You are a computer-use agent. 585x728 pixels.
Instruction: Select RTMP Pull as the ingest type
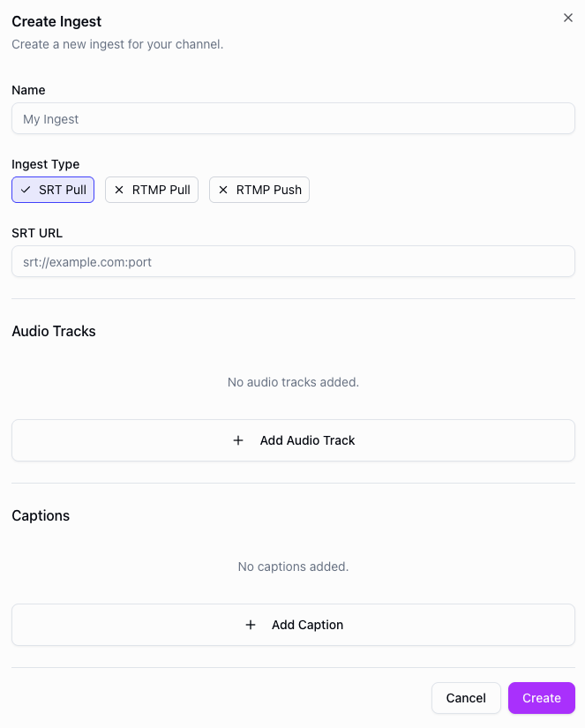[151, 189]
